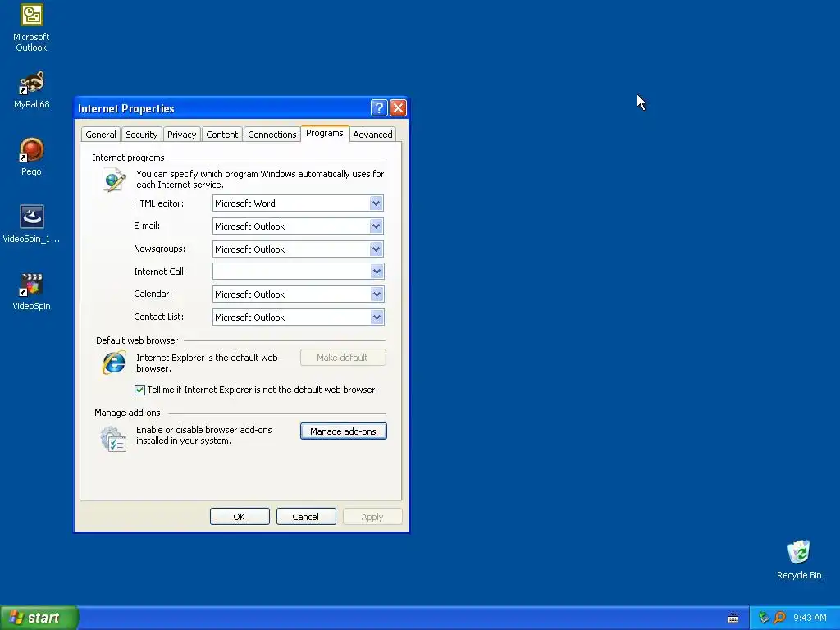The height and width of the screenshot is (630, 840).
Task: Switch to the Privacy tab
Action: 181,135
